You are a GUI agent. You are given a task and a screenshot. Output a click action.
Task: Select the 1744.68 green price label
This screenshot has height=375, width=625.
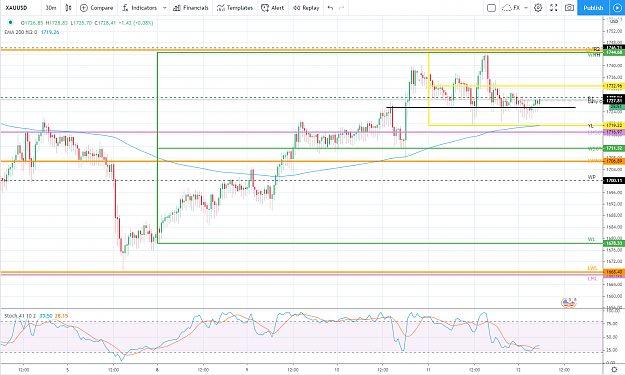(614, 52)
